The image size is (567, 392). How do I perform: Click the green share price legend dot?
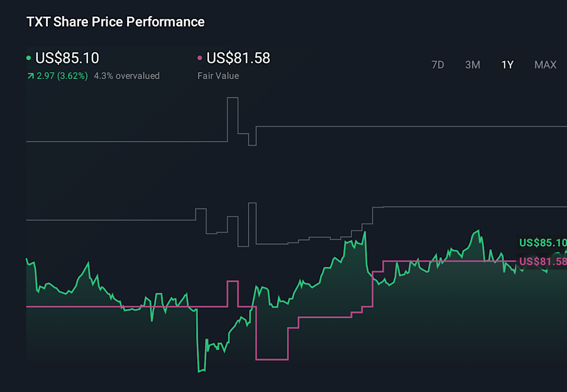(28, 58)
